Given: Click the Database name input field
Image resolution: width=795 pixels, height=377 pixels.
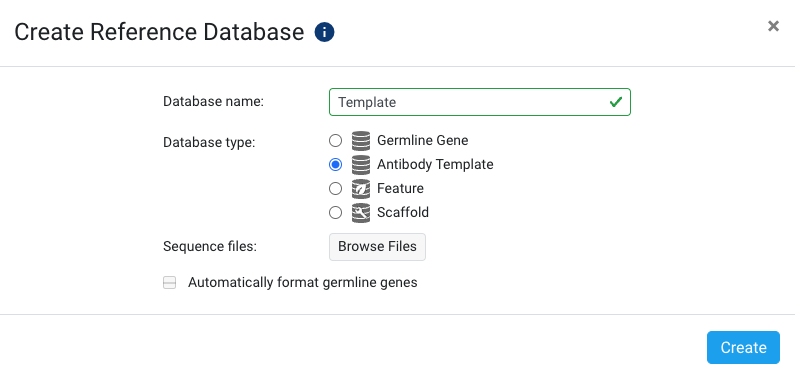Looking at the screenshot, I should point(480,102).
